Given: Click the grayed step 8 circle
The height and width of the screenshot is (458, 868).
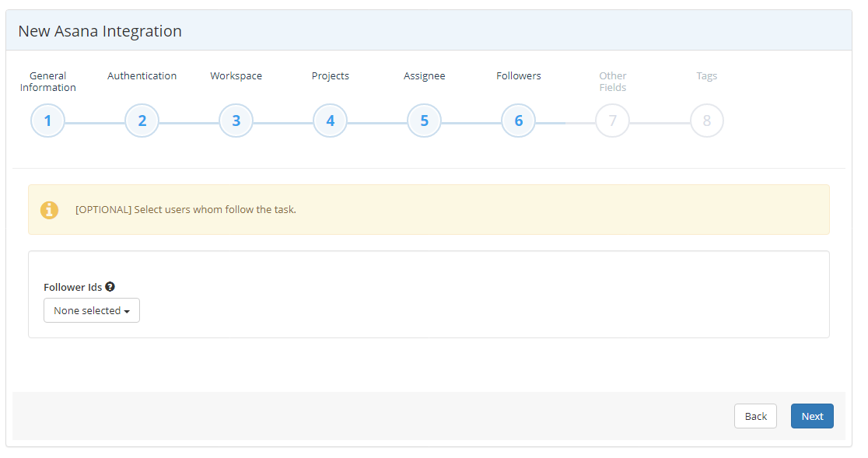Looking at the screenshot, I should point(706,121).
